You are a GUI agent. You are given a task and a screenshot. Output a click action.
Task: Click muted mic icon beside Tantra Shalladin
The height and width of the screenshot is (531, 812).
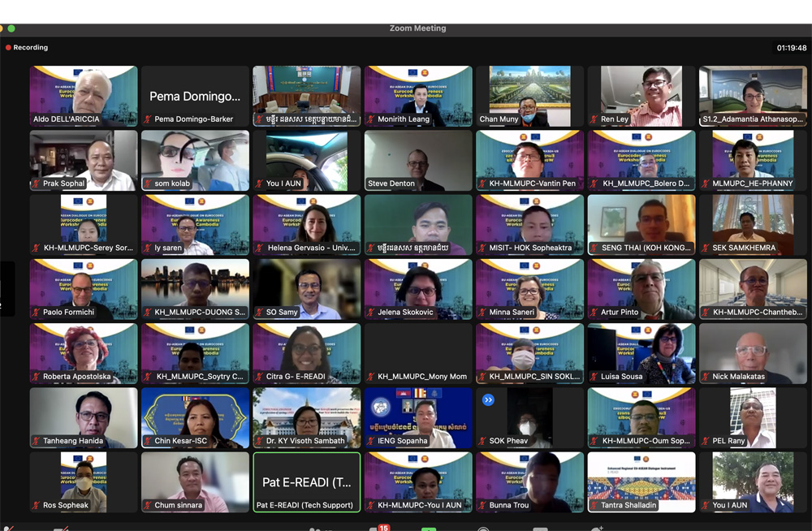[x=594, y=506]
